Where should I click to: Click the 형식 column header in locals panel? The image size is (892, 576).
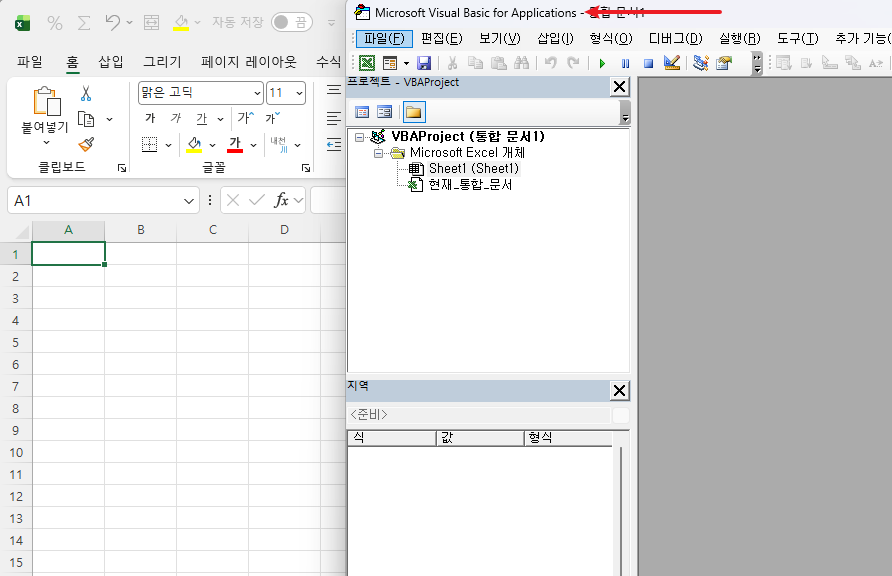(x=568, y=438)
